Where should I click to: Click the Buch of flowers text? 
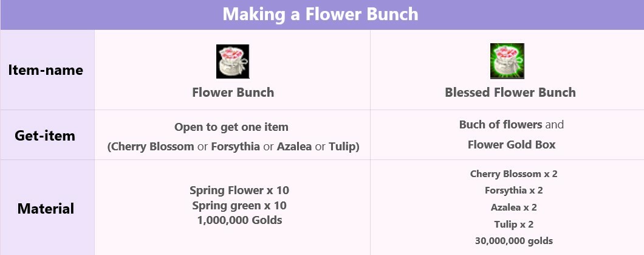pyautogui.click(x=501, y=125)
